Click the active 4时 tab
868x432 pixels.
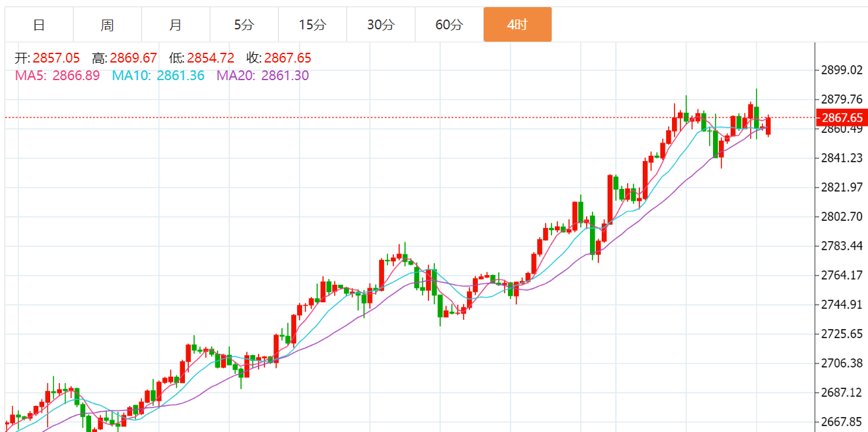click(518, 25)
